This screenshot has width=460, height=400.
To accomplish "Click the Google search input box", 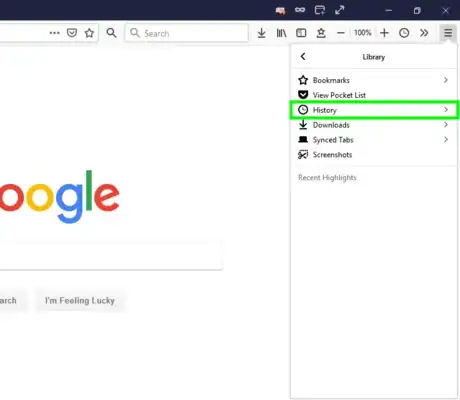I will (111, 255).
